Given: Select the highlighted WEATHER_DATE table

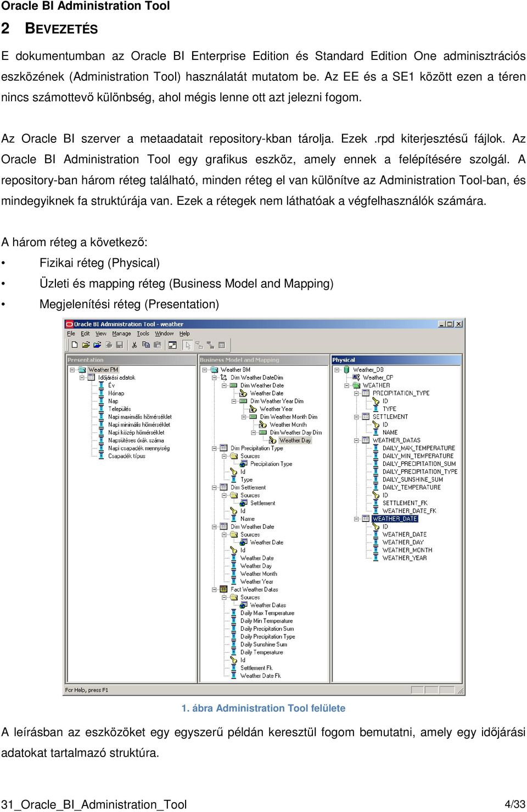Looking at the screenshot, I should [395, 519].
